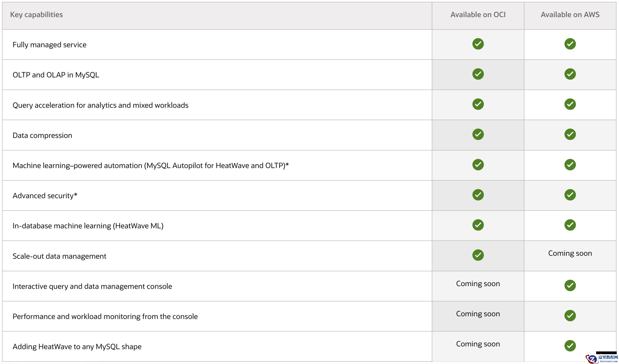Click the 'Key capabilities' column header
The width and height of the screenshot is (619, 364).
click(36, 15)
